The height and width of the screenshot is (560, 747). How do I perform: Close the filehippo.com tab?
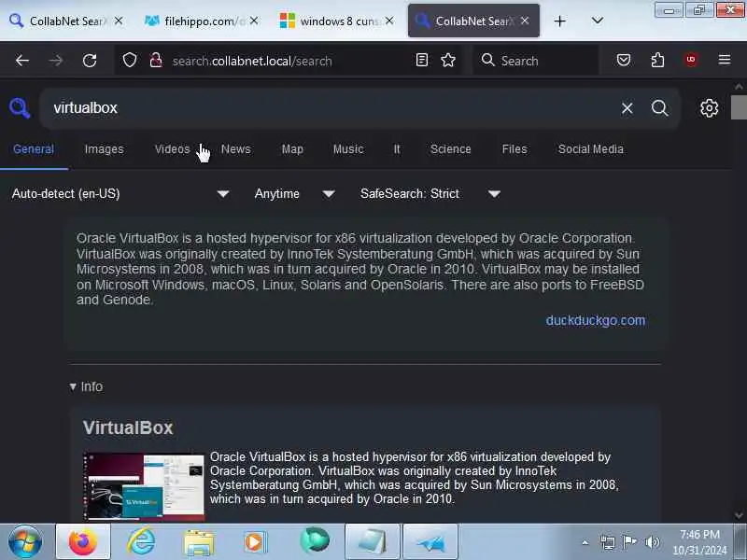coord(254,21)
